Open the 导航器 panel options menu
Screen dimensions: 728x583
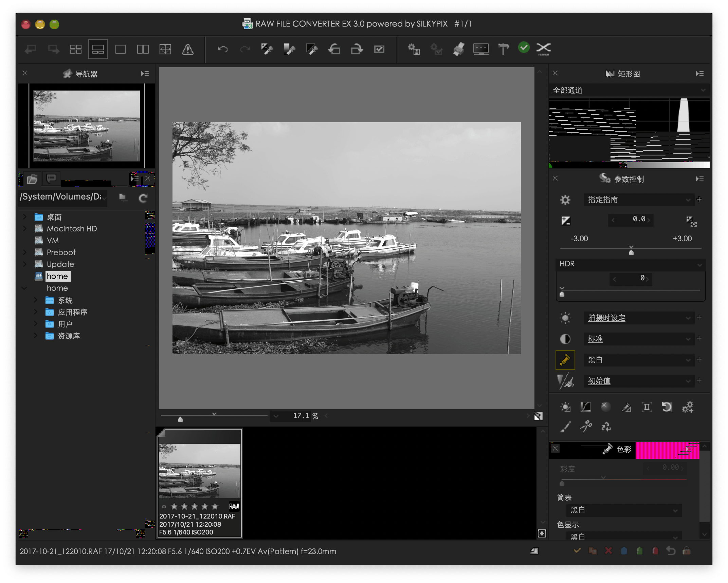click(145, 74)
